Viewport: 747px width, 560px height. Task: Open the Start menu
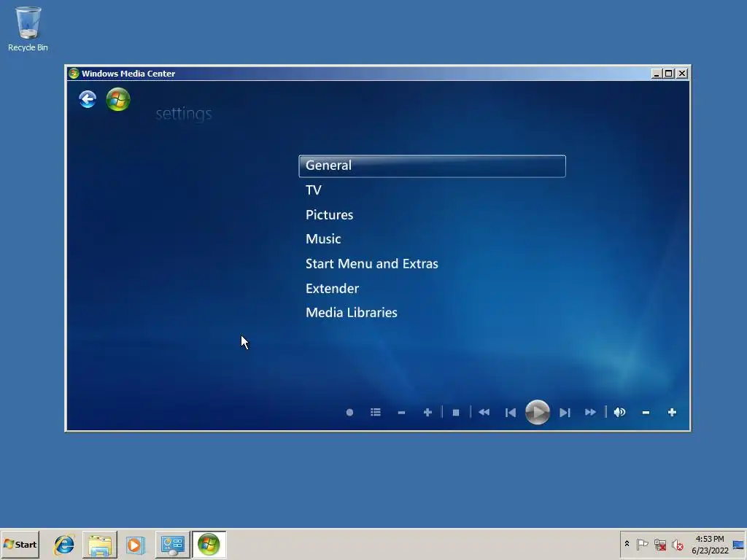coord(20,544)
